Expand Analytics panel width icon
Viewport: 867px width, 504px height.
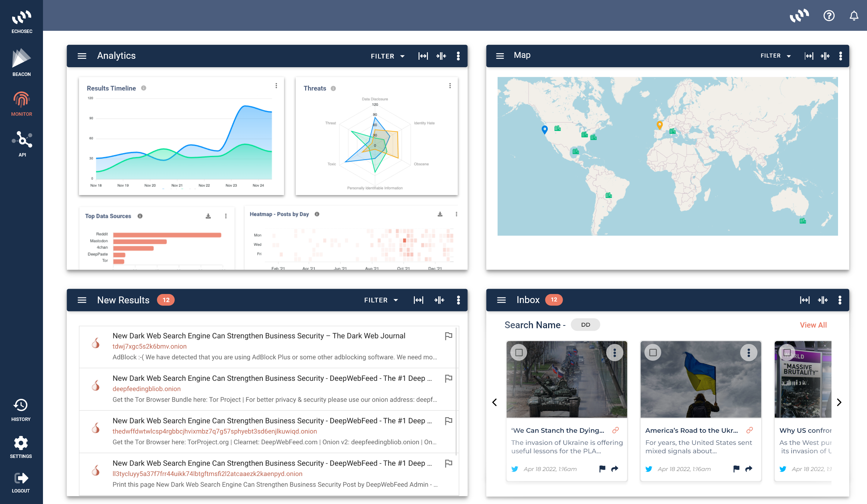click(423, 56)
